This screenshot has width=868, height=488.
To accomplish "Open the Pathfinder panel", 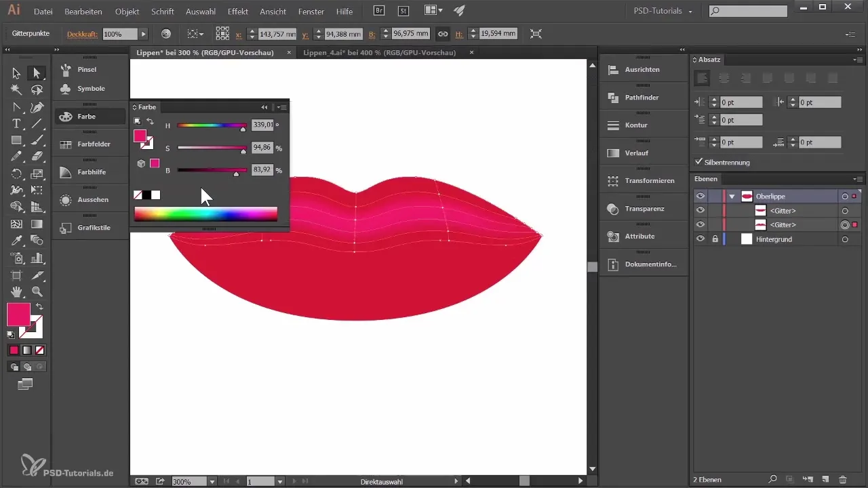I will (x=642, y=98).
